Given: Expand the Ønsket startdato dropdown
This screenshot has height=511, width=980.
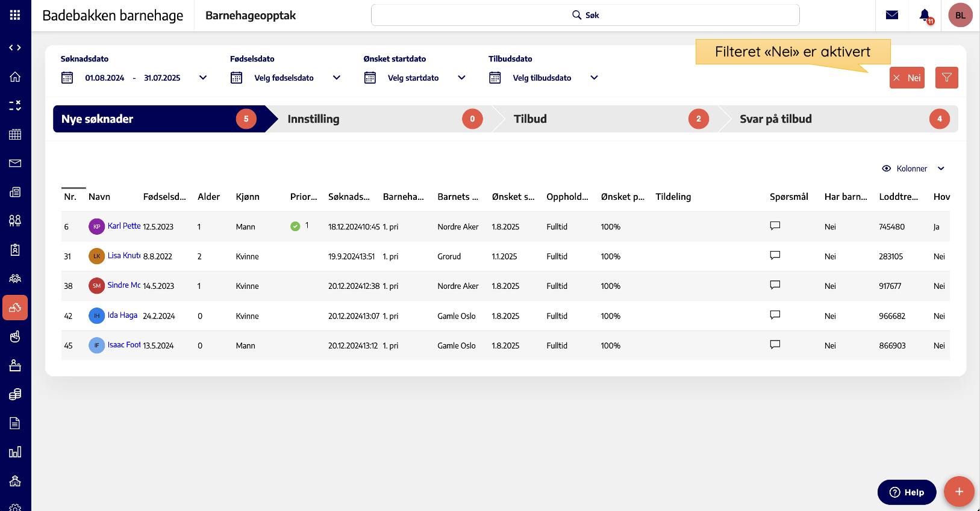Looking at the screenshot, I should point(461,78).
